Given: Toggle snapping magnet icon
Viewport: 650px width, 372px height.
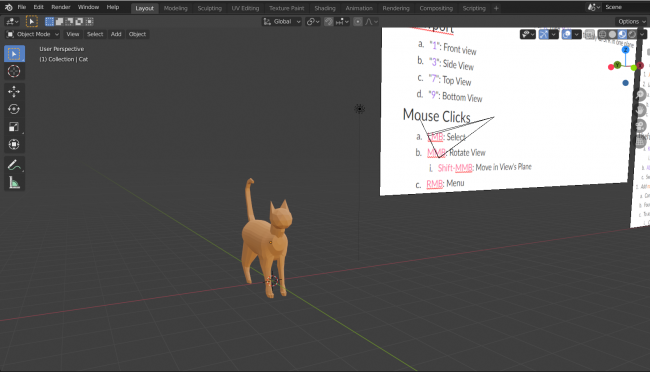Looking at the screenshot, I should coord(328,22).
